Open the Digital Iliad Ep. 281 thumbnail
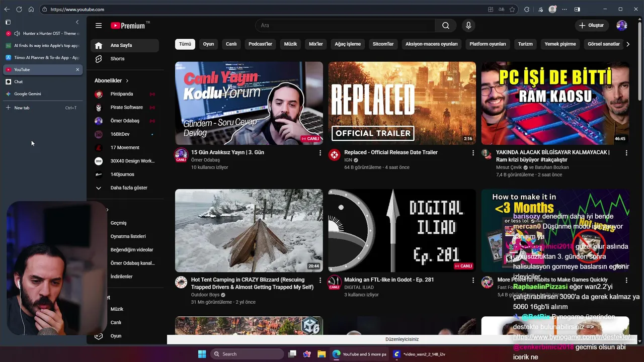The width and height of the screenshot is (644, 362). (x=402, y=231)
